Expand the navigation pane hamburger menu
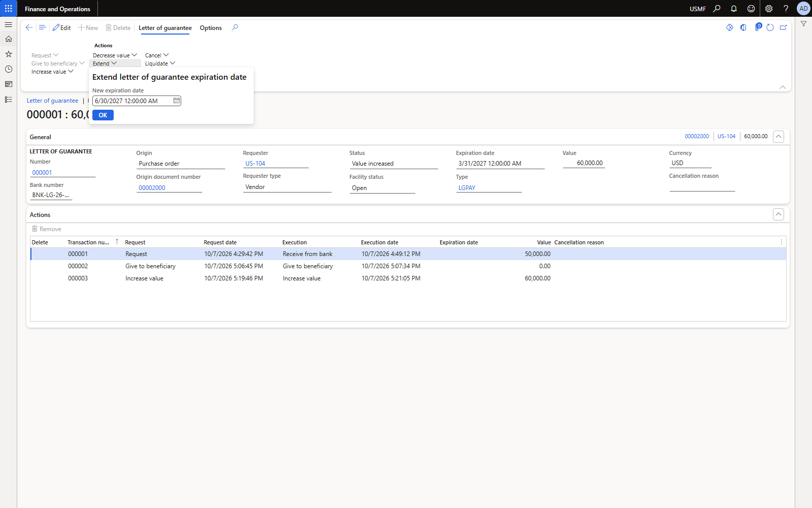 point(9,24)
